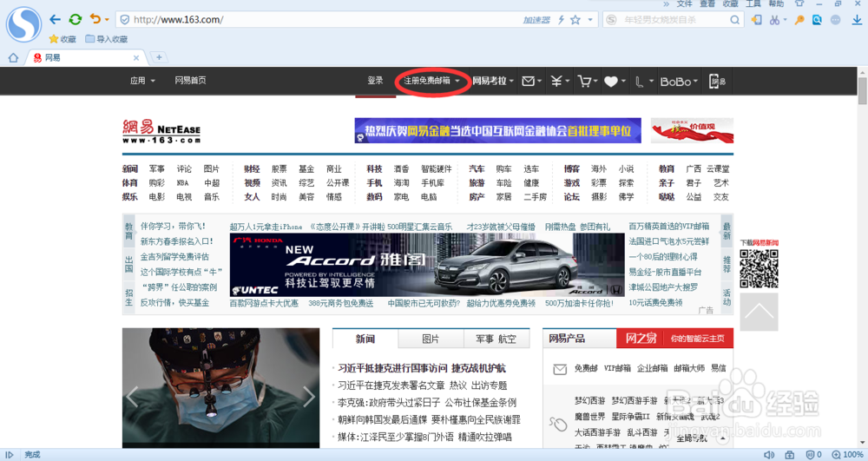Open downloads with the download arrow icon

point(857,20)
